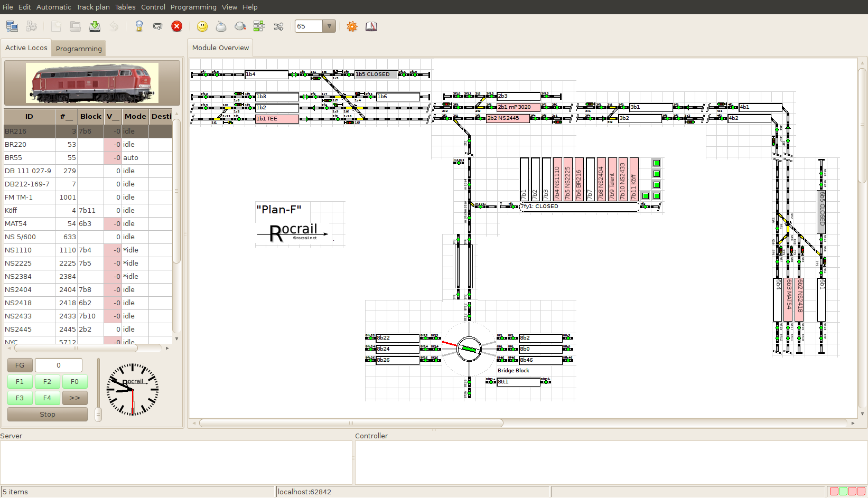Click the orange star-burst toolbar icon

click(352, 26)
